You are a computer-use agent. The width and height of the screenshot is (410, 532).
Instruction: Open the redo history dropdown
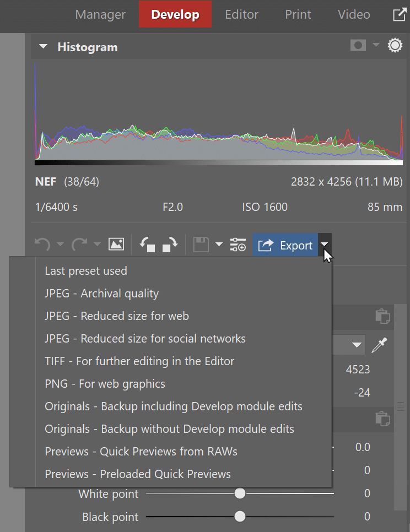click(97, 244)
